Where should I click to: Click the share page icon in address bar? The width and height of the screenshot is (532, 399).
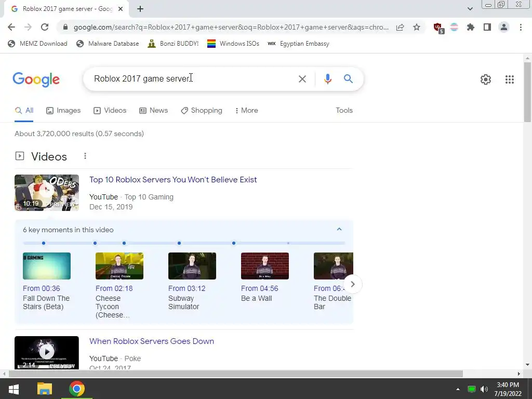(x=400, y=27)
